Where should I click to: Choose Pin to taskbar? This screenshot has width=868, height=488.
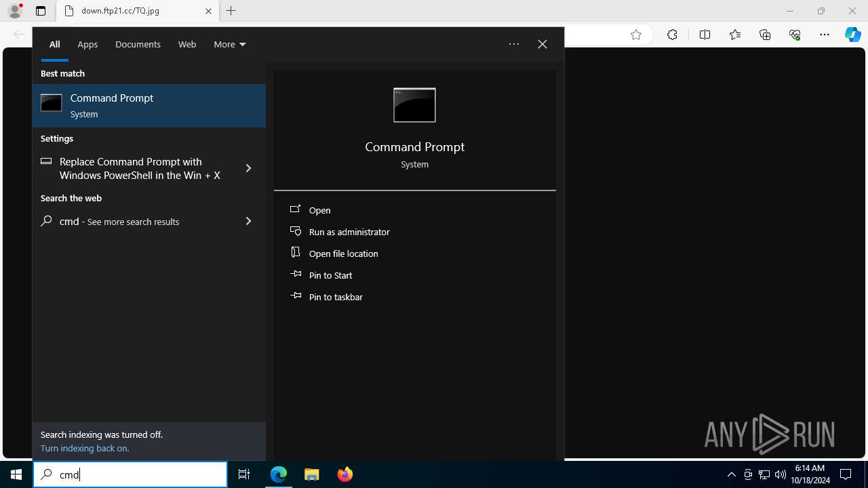pos(414,297)
